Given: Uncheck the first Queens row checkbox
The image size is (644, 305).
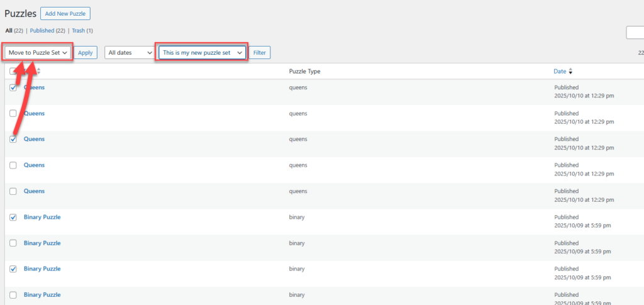Looking at the screenshot, I should coord(13,87).
